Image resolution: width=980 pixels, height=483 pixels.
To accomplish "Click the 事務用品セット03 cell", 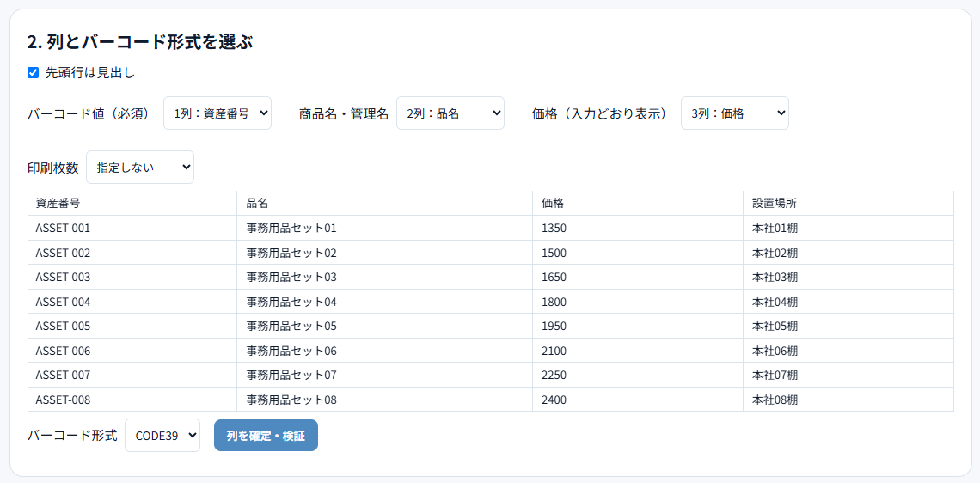I will (x=385, y=277).
